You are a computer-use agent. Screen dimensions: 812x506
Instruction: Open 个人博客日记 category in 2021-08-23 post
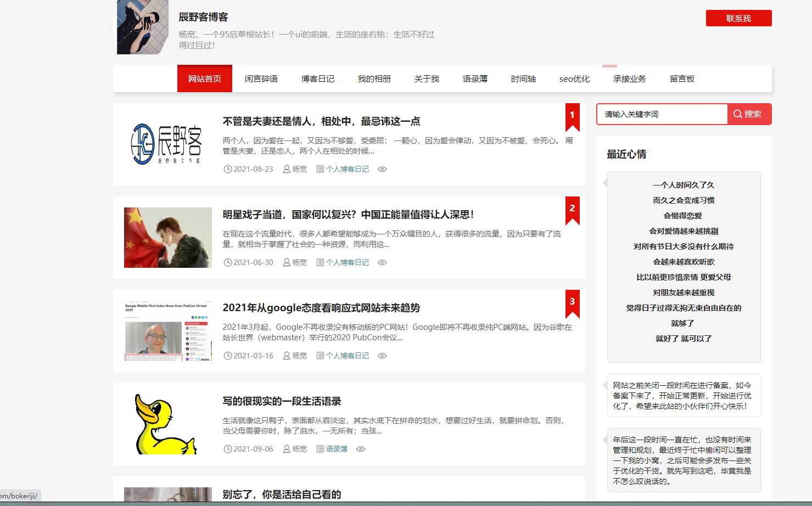pos(348,169)
